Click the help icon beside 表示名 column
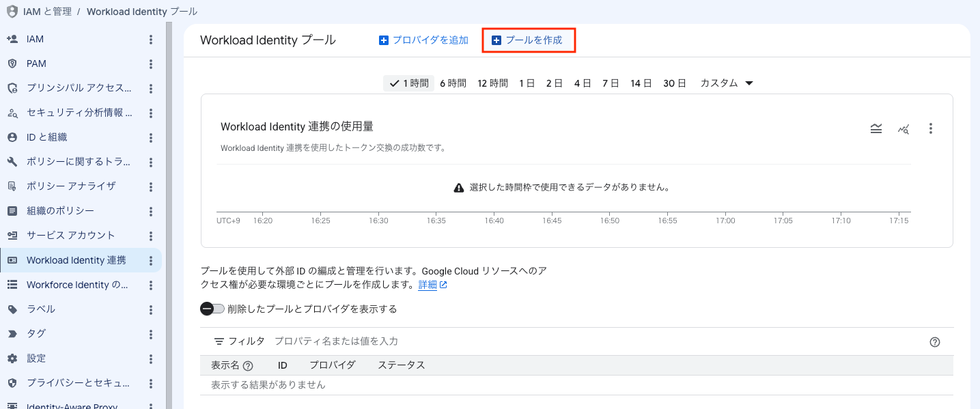This screenshot has height=409, width=980. coord(248,365)
